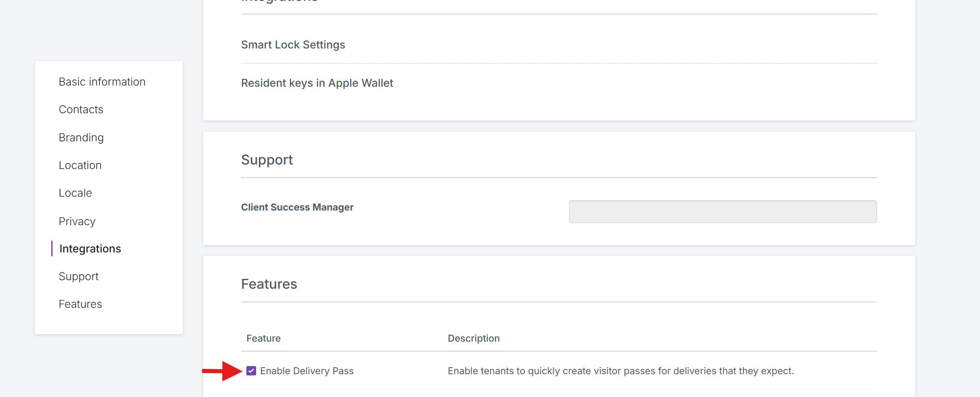Click the Support section heading

[x=267, y=160]
